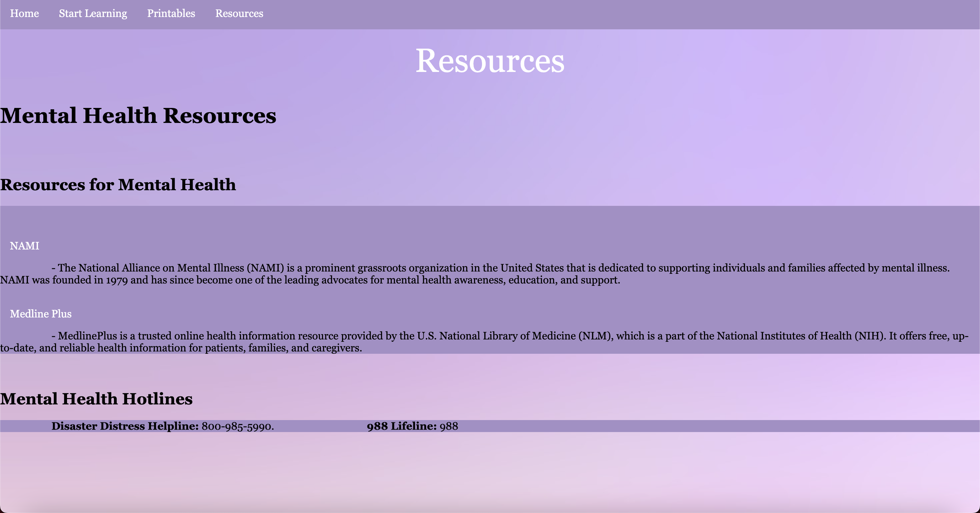Click the words National Institutes of Health
The height and width of the screenshot is (513, 980).
click(x=784, y=336)
